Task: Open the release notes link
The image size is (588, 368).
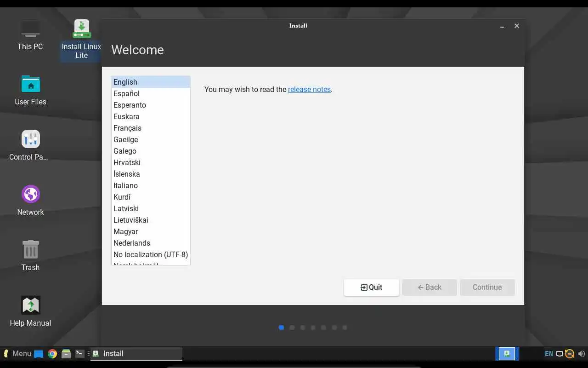Action: (x=309, y=89)
